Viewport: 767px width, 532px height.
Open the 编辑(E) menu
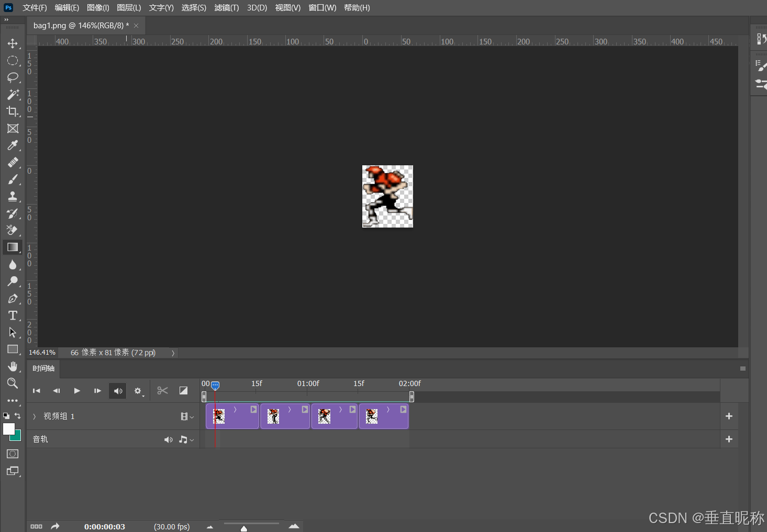pos(67,8)
